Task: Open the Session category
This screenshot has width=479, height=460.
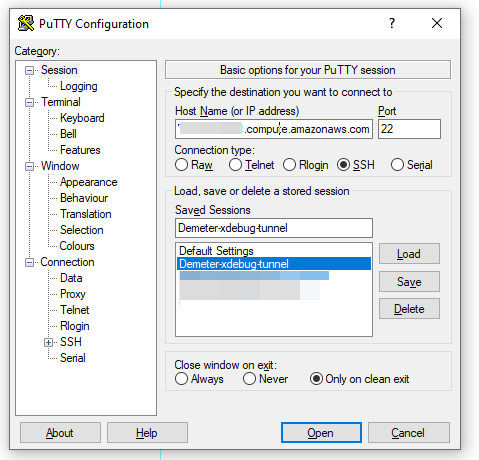Action: click(59, 70)
